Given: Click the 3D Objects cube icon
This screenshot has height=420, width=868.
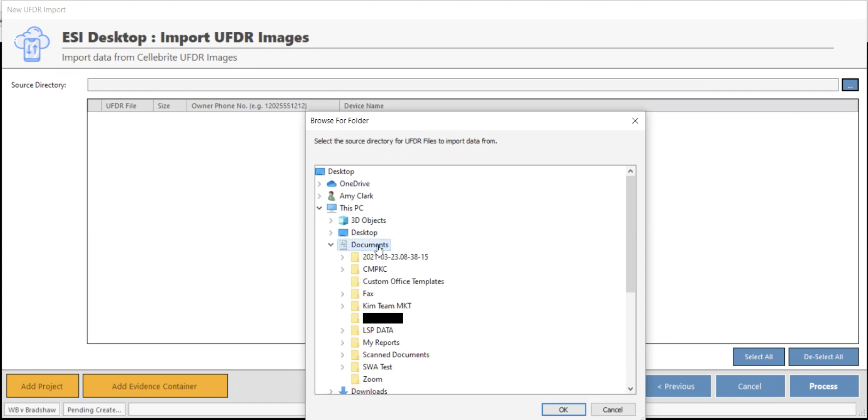Looking at the screenshot, I should (x=343, y=221).
